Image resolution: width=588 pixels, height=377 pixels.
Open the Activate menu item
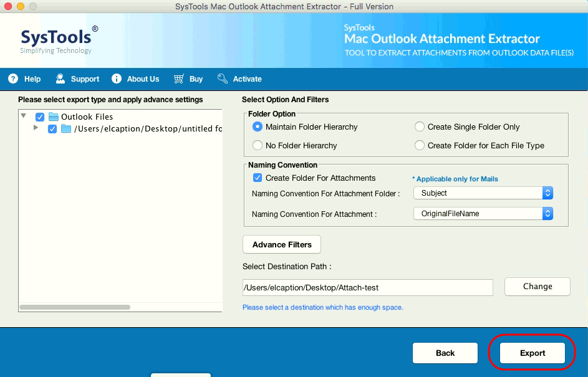point(247,79)
